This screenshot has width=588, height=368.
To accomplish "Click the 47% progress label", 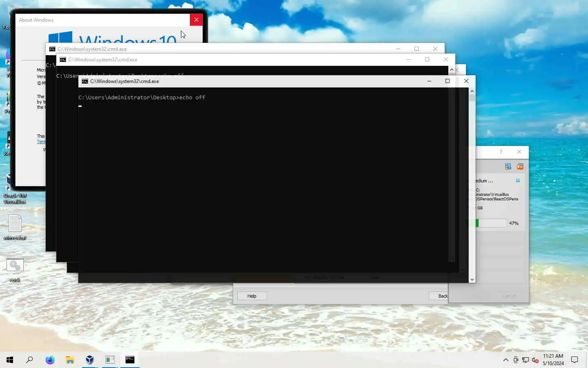I will (514, 223).
